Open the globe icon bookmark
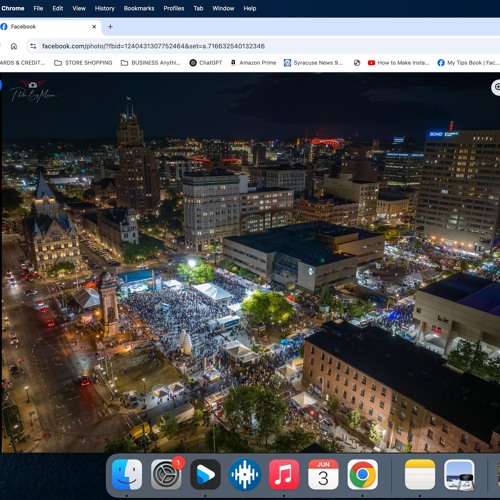This screenshot has height=500, width=500. (x=357, y=63)
